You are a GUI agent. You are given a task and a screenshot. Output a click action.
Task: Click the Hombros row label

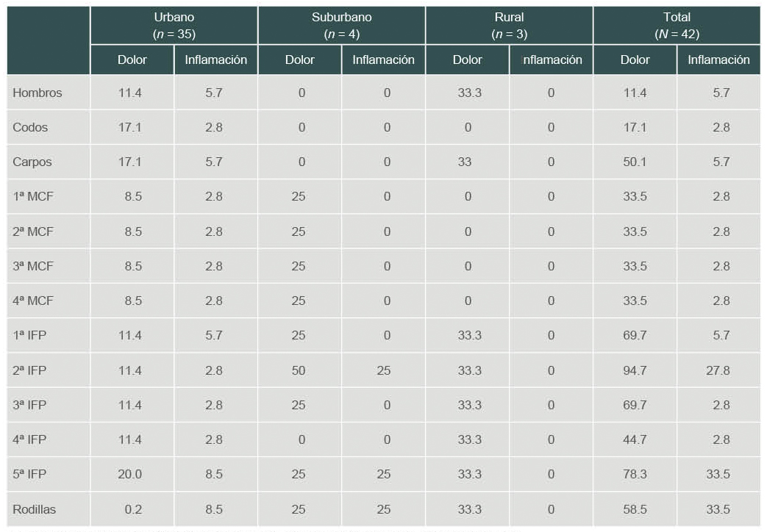click(x=38, y=93)
